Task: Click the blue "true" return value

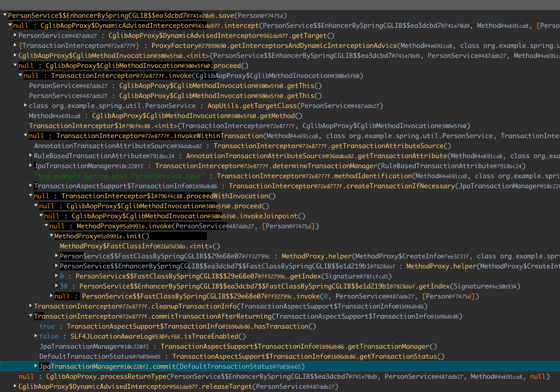Action: pos(47,326)
